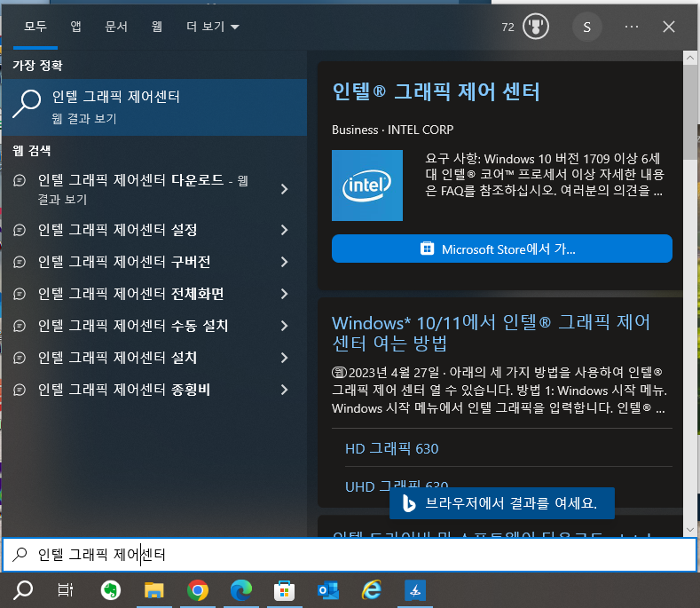
Task: Expand arrow for 구버전 suggestion
Action: click(x=285, y=262)
